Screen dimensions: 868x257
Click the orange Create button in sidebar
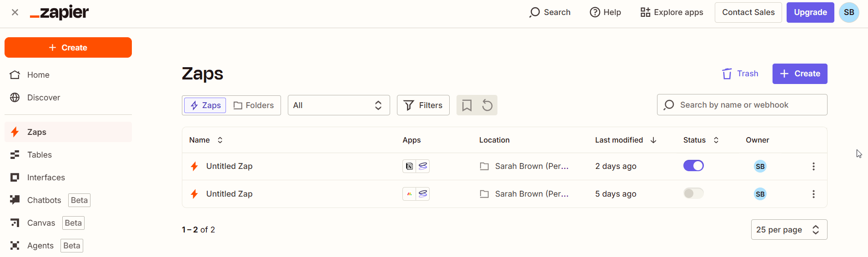[x=68, y=48]
